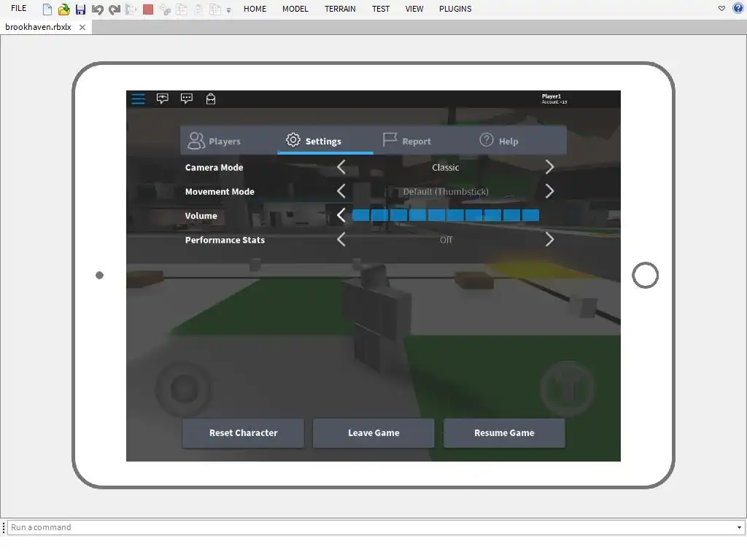Select the Settings tab in game menu
This screenshot has width=747, height=560.
(325, 141)
